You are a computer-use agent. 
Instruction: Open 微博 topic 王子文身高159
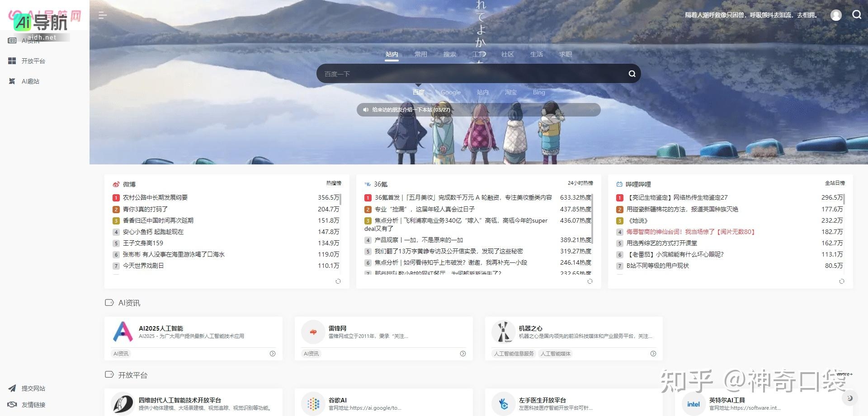point(143,243)
